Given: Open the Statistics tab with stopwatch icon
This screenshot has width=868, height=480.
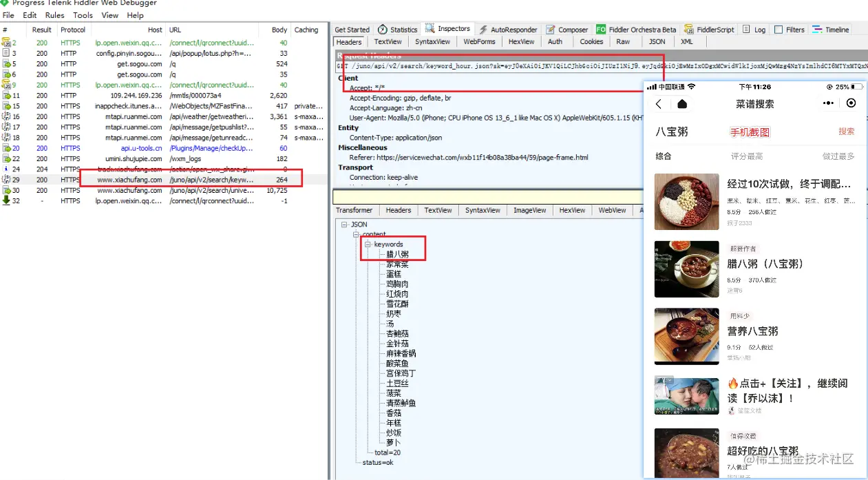Looking at the screenshot, I should [397, 30].
